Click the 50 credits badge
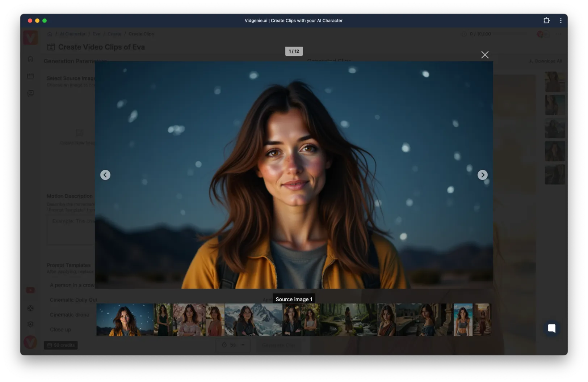Viewport: 588px width, 382px height. point(61,345)
